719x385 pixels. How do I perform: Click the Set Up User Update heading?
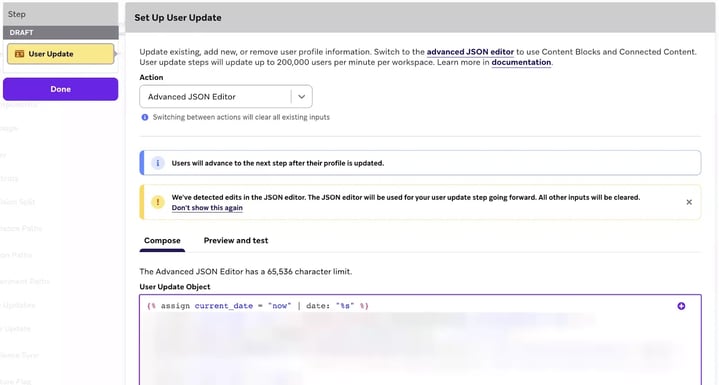coord(178,17)
